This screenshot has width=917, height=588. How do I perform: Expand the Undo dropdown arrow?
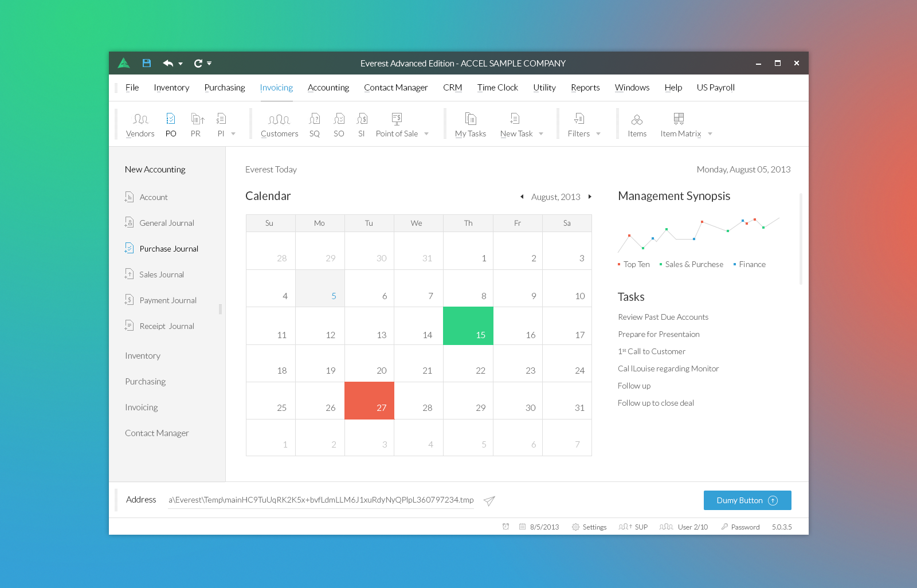(x=181, y=64)
